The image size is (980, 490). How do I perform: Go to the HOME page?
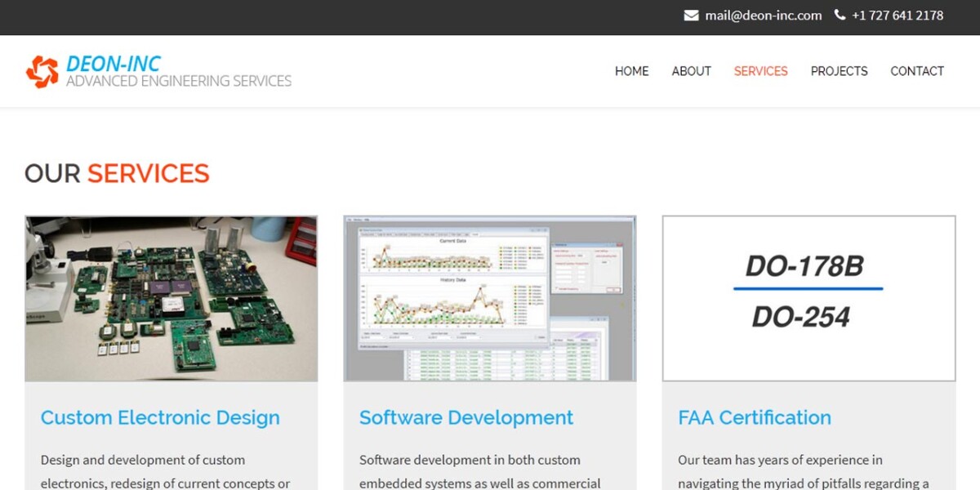[631, 71]
